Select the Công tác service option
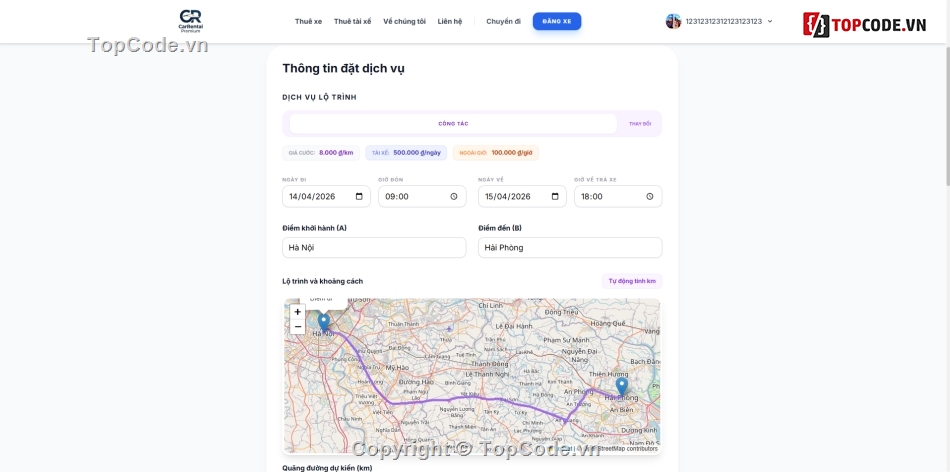 pos(453,124)
